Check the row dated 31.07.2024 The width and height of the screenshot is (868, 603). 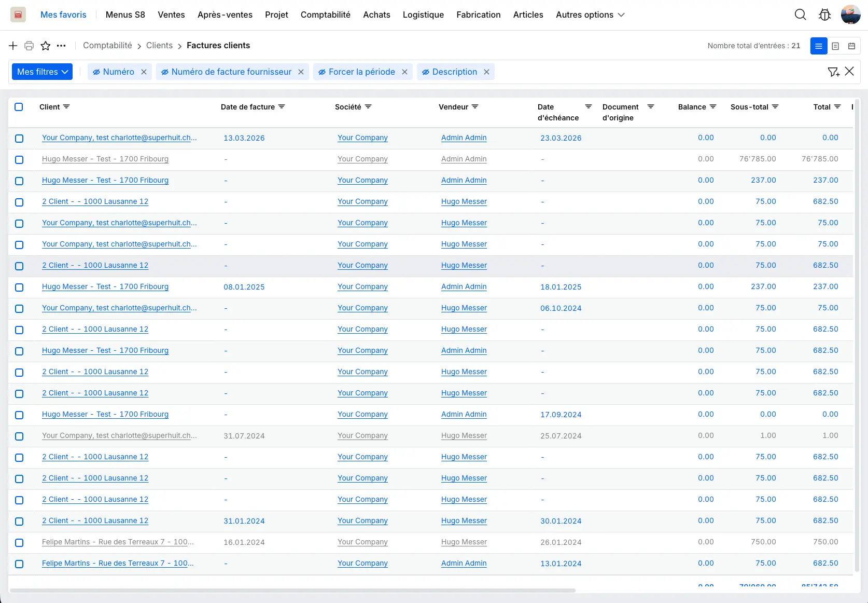point(19,436)
